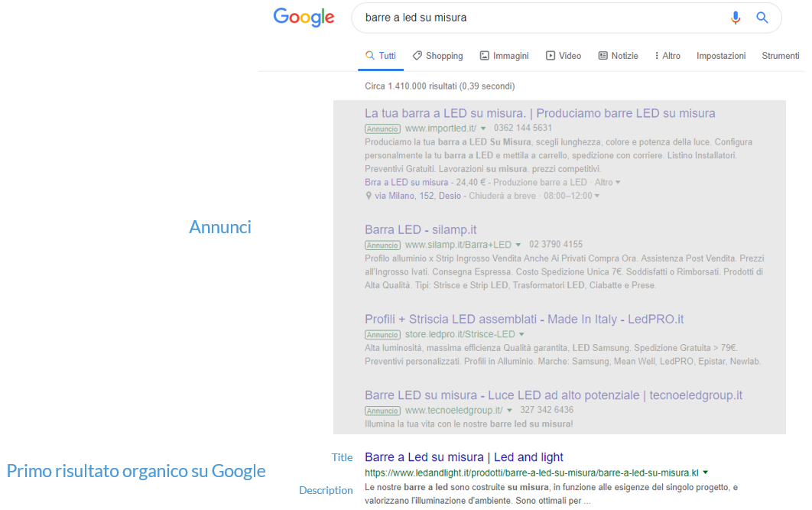Open Barre a Led su misura organic result
Viewport: 812px width, 510px height.
tap(464, 457)
